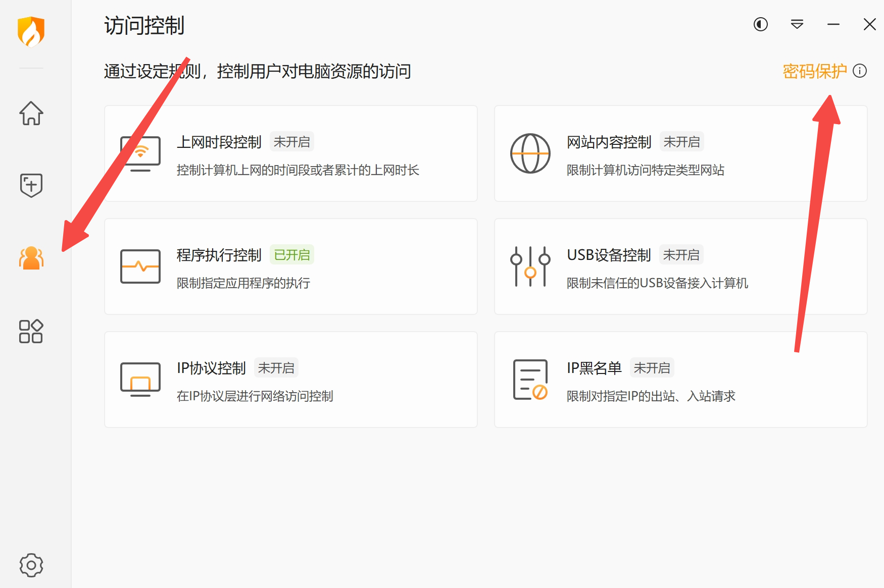
Task: Open the security tools grid icon
Action: pyautogui.click(x=31, y=332)
